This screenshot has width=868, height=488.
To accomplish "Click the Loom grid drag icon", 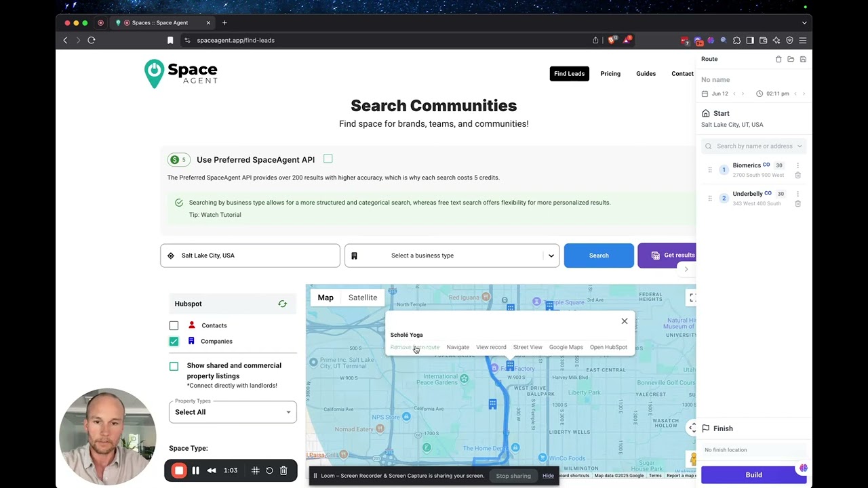I will pos(256,470).
